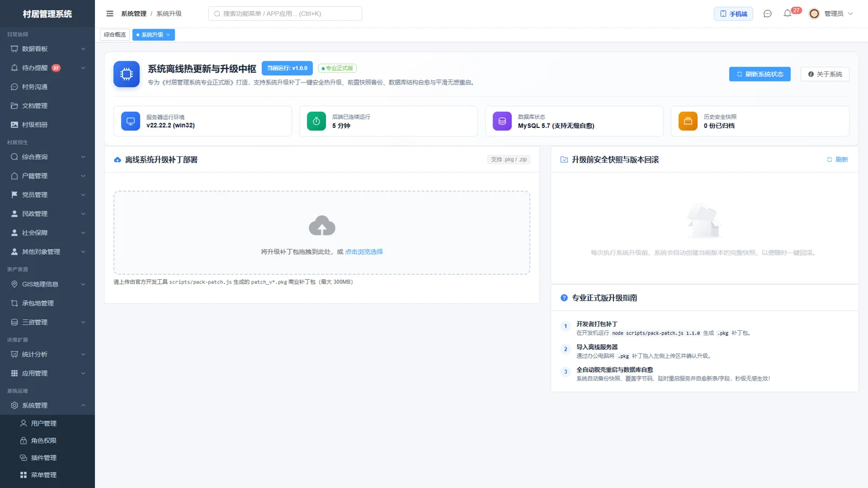Expand the 综合查询 submenu arrow
This screenshot has width=868, height=488.
(83, 157)
